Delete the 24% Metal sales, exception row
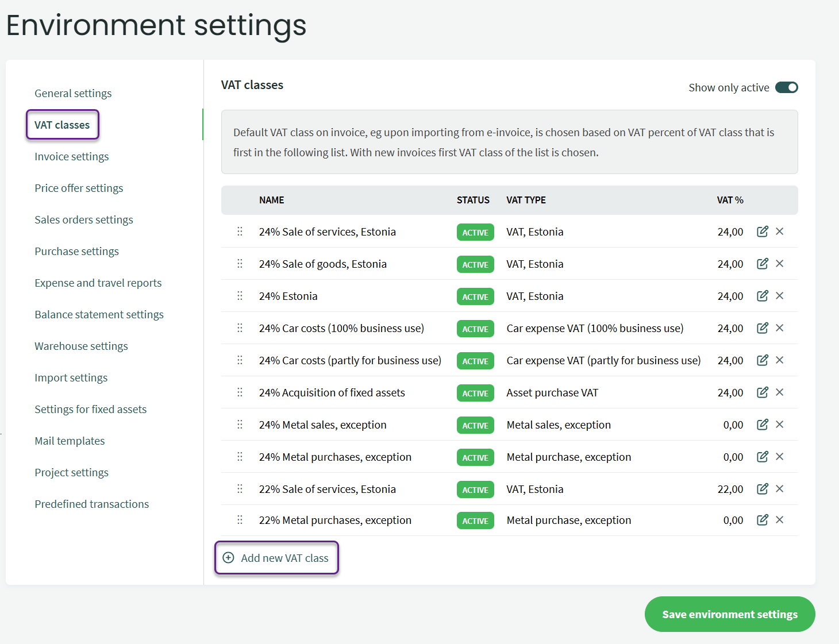This screenshot has width=839, height=644. (779, 425)
